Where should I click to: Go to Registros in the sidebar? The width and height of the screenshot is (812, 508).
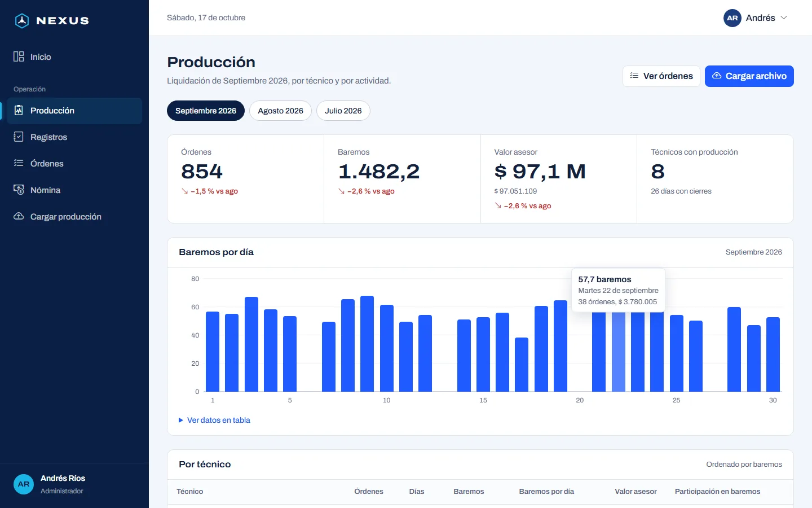pyautogui.click(x=74, y=137)
